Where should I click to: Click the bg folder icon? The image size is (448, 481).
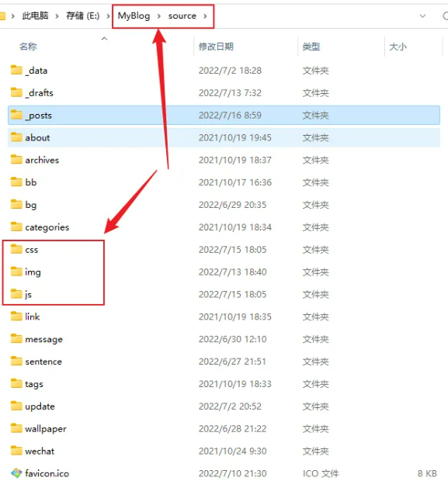[x=16, y=205]
